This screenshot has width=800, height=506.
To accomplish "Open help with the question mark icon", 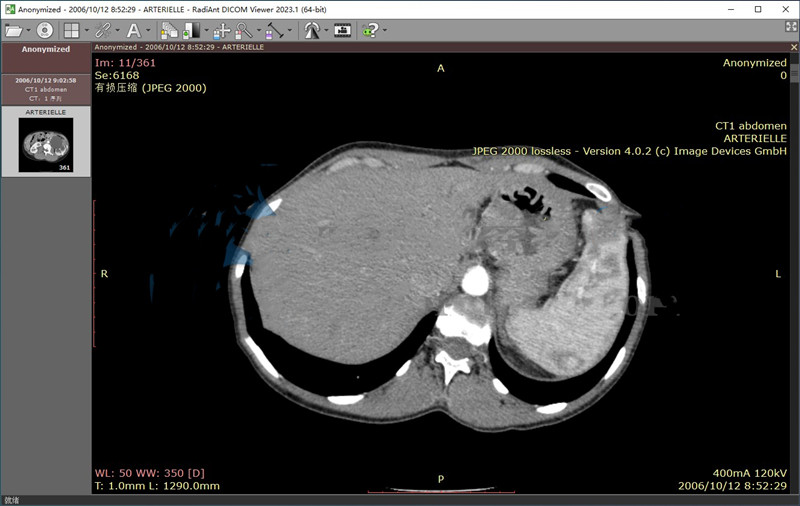I will 370,31.
